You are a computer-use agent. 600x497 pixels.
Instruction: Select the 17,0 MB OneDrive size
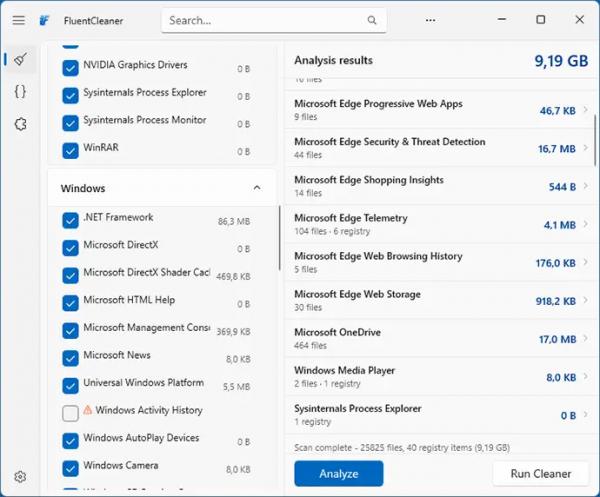tap(558, 339)
